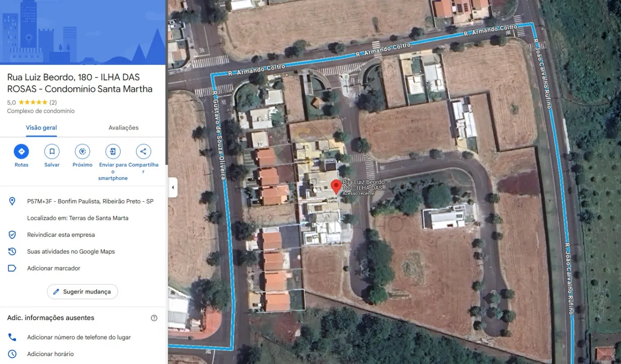Share place using Compartilhar icon
This screenshot has width=621, height=364.
143,152
